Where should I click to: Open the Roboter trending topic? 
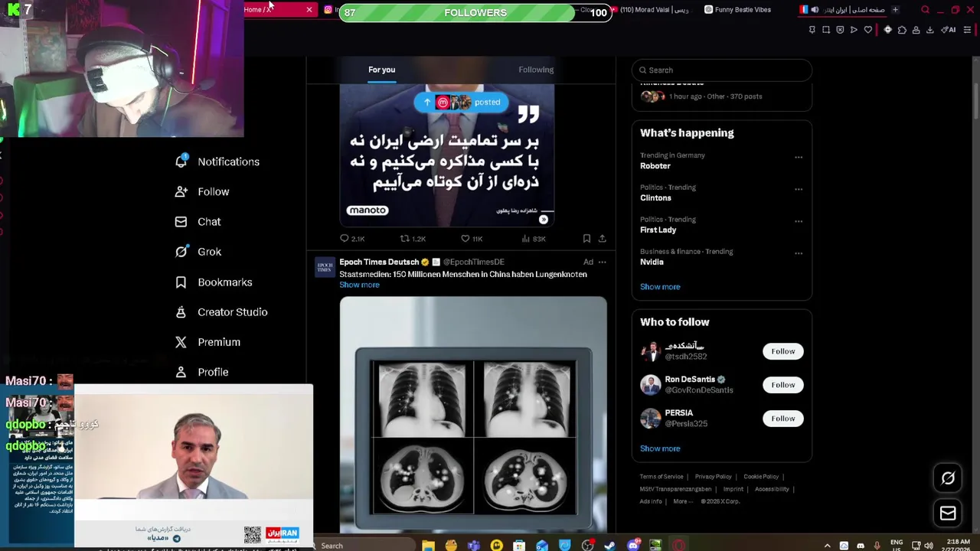coord(655,166)
